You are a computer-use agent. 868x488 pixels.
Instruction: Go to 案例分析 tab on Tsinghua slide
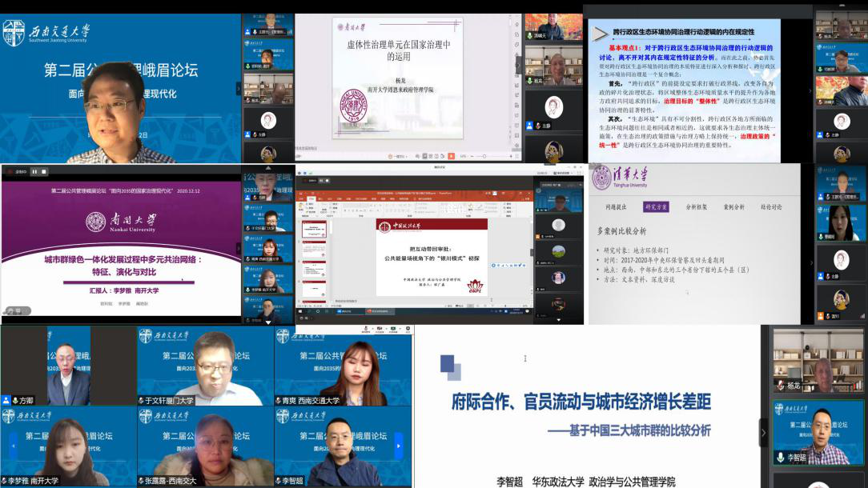(733, 207)
